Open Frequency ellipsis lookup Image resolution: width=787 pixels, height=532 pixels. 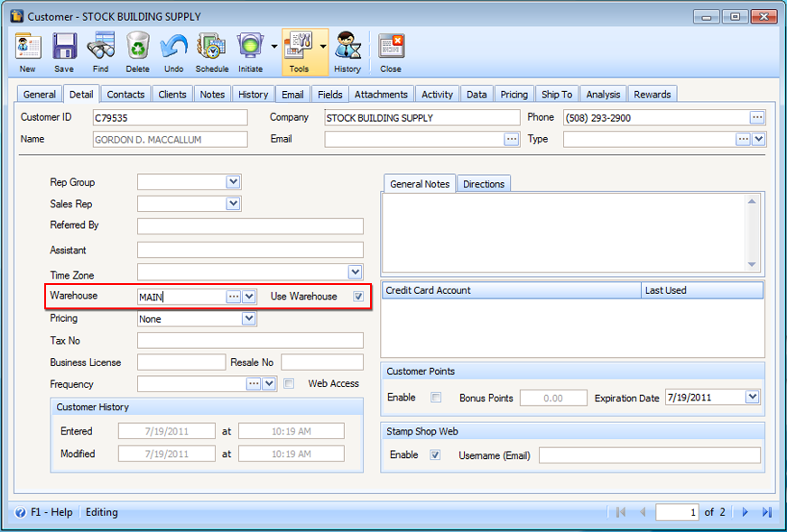[x=254, y=383]
